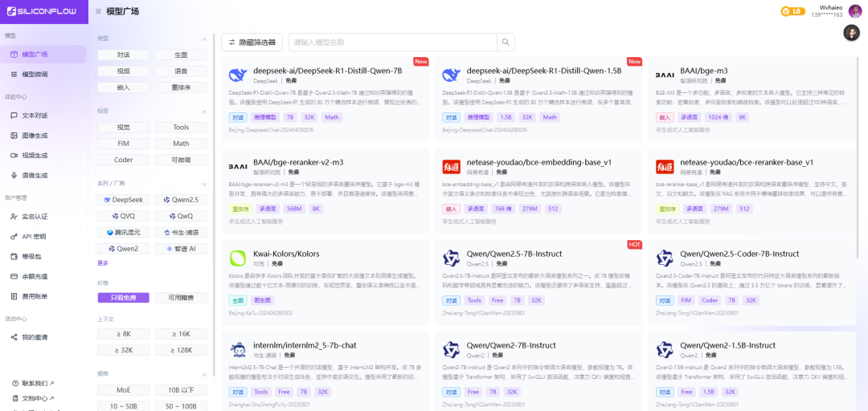Focus the model name search field
The height and width of the screenshot is (411, 868).
tap(392, 42)
